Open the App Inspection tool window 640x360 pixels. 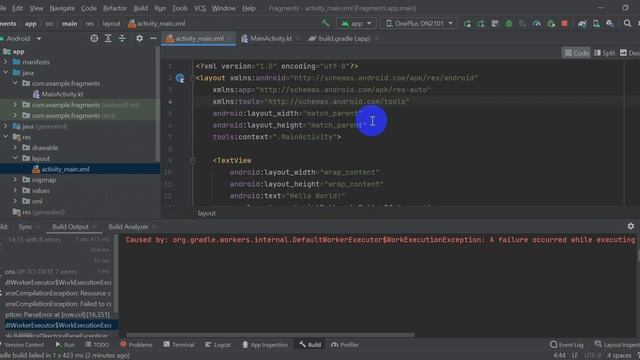(265, 345)
